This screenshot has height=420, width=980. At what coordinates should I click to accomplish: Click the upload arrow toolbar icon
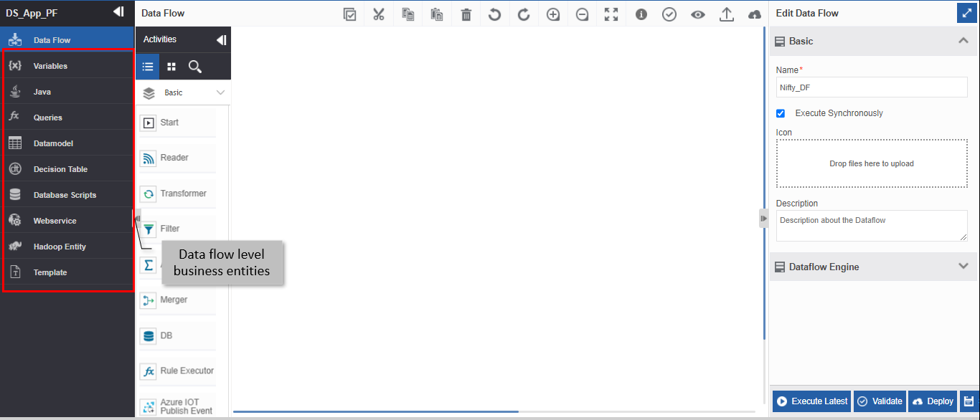point(727,14)
